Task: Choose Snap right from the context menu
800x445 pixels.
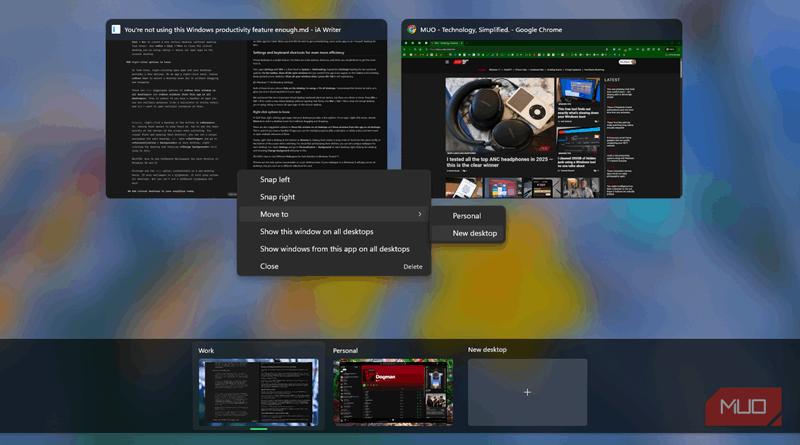Action: [x=277, y=197]
